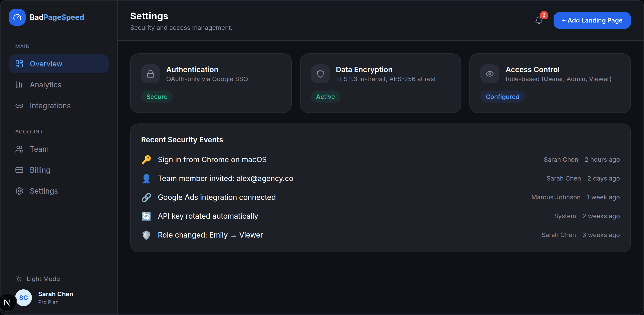Click 'Google Ads integration connected' event
The image size is (644, 315).
(x=217, y=197)
